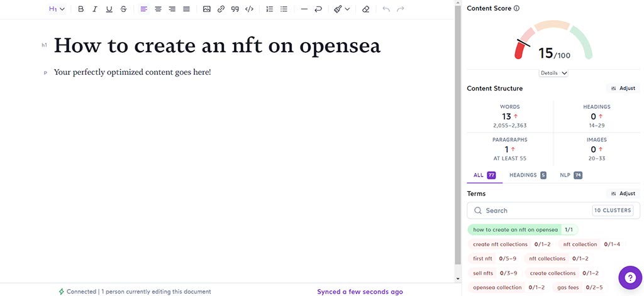Insert a code block
Viewport: 644px width, 296px height.
pyautogui.click(x=249, y=9)
